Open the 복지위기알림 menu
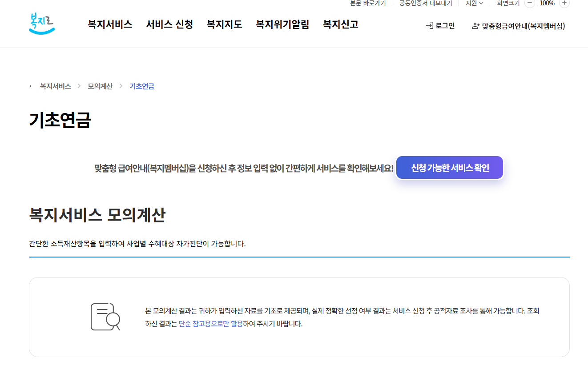The image size is (588, 366). [282, 24]
